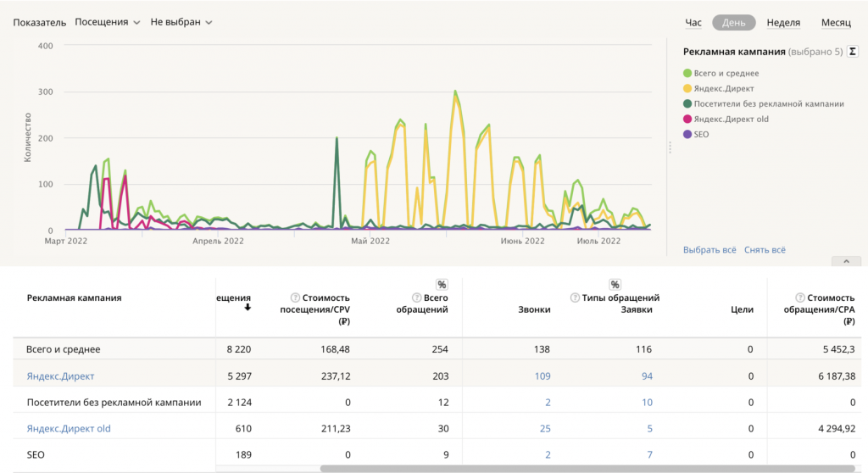The width and height of the screenshot is (868, 473).
Task: Toggle the SEO series in chart legend
Action: click(700, 134)
